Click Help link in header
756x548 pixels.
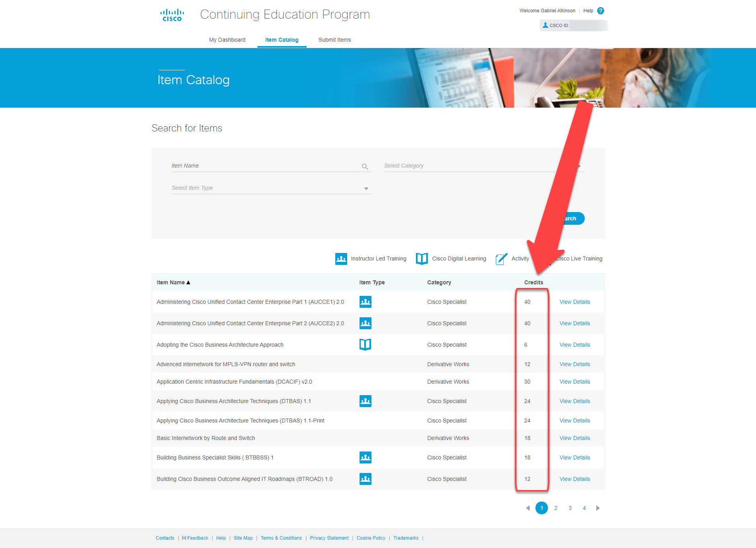[588, 11]
